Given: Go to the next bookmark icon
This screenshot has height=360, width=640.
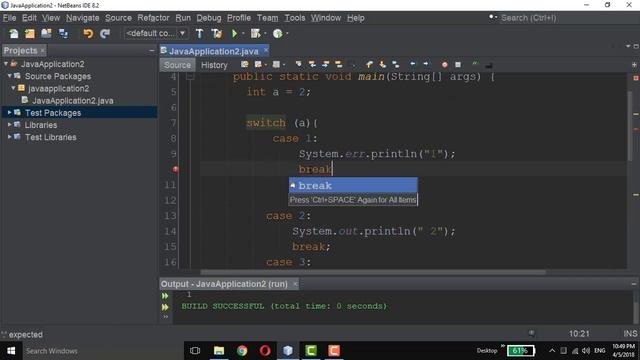Looking at the screenshot, I should pyautogui.click(x=382, y=64).
